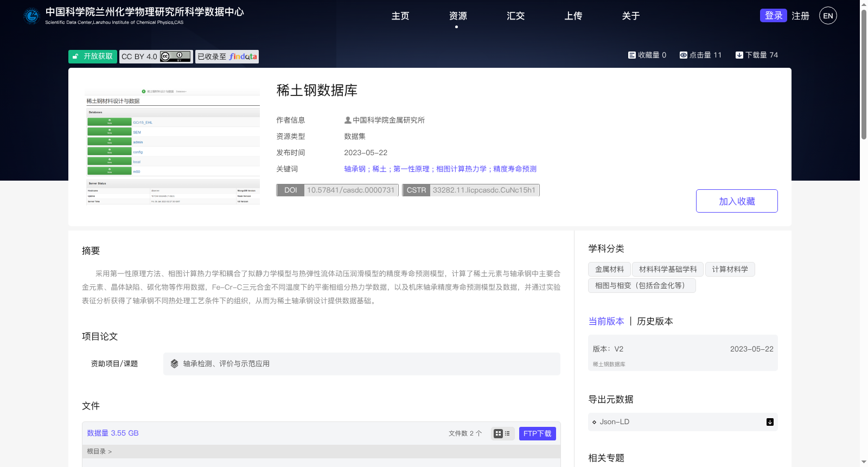Click the 注册 register link
This screenshot has width=868, height=467.
pyautogui.click(x=800, y=16)
